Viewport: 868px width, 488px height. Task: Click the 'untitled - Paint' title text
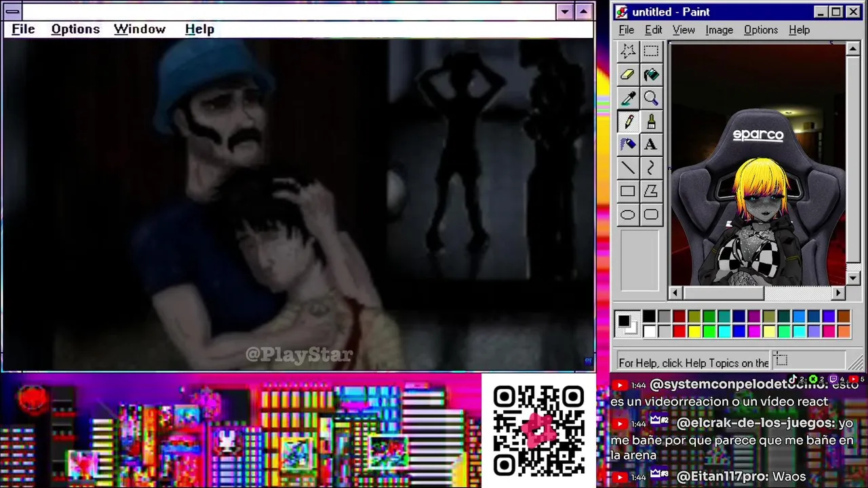click(671, 12)
